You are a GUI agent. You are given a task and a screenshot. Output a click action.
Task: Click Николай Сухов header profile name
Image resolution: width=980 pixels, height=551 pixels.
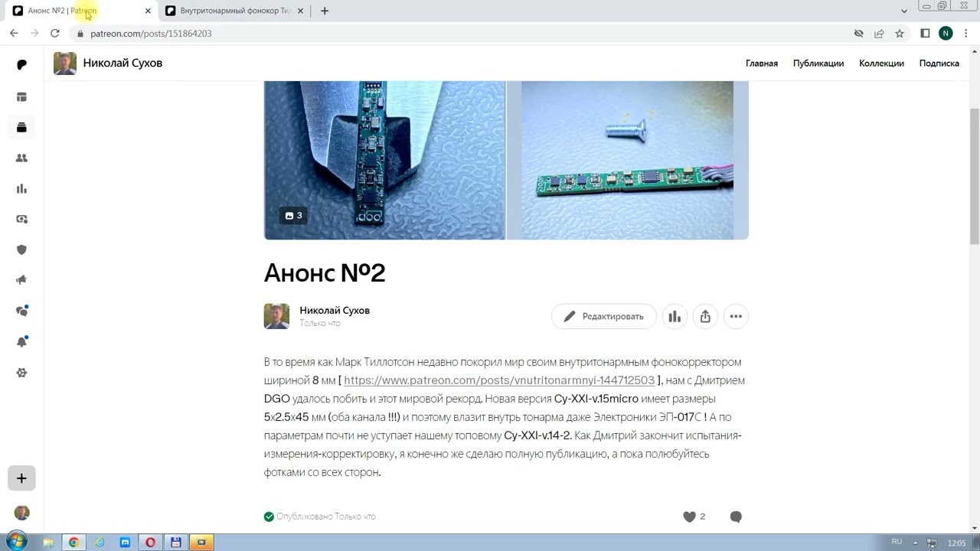pyautogui.click(x=122, y=63)
